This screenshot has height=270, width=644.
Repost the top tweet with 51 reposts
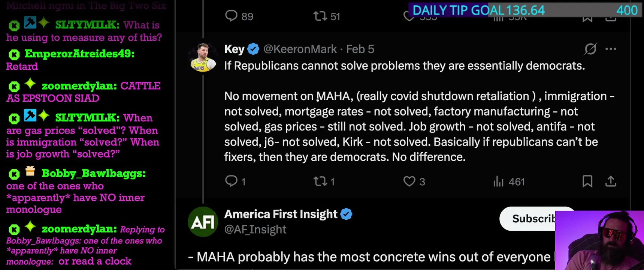coord(320,16)
